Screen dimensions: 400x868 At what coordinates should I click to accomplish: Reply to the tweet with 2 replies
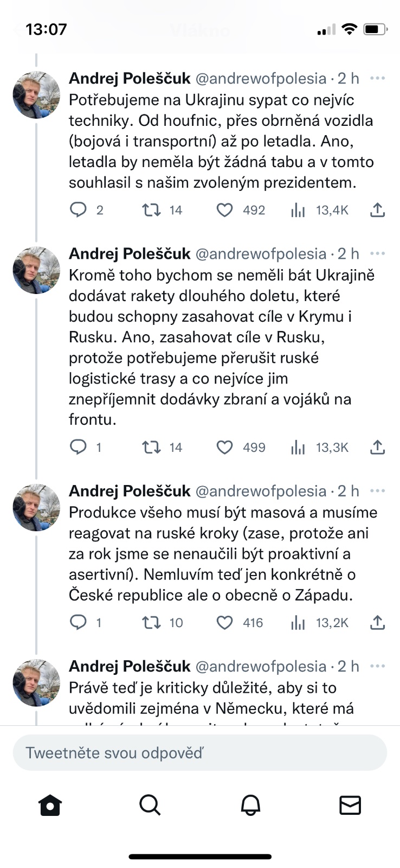point(79,210)
